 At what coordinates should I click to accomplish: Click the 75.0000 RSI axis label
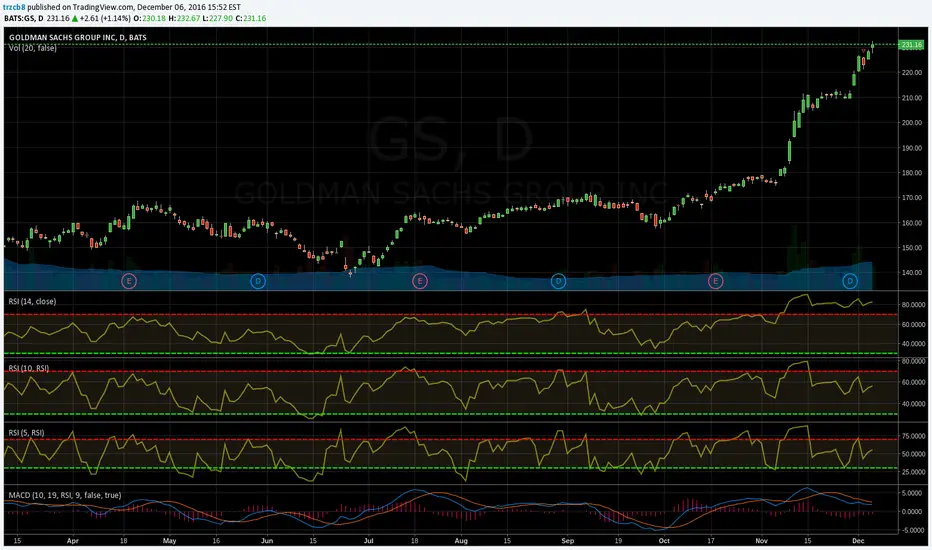pyautogui.click(x=913, y=436)
